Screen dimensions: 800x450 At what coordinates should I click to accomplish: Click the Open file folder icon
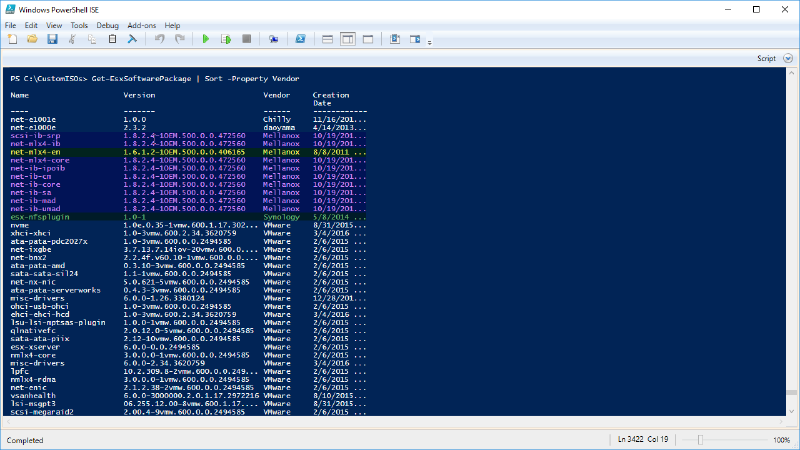point(32,39)
